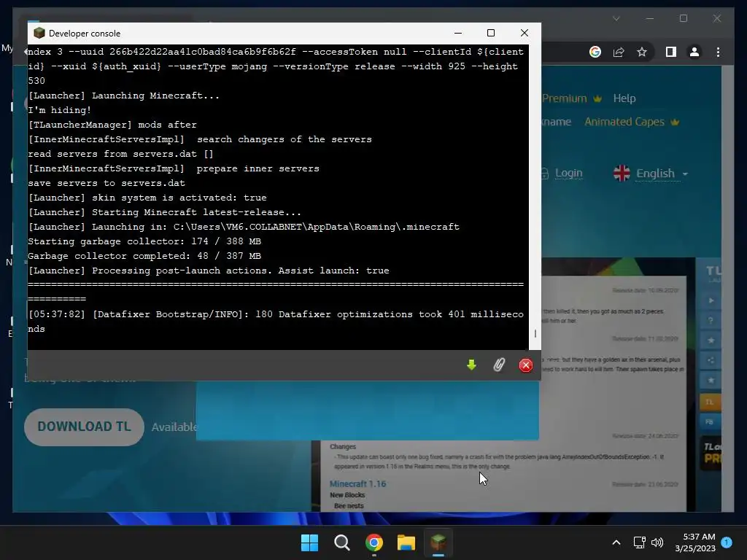Click the Datafixer Bootstrap/INFO log line
The width and height of the screenshot is (747, 560).
click(x=276, y=322)
